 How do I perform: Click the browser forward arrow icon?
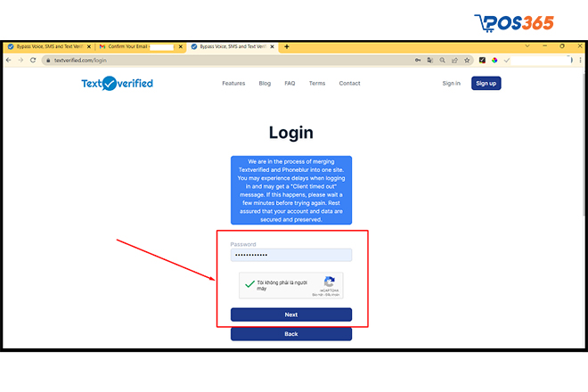[x=20, y=60]
